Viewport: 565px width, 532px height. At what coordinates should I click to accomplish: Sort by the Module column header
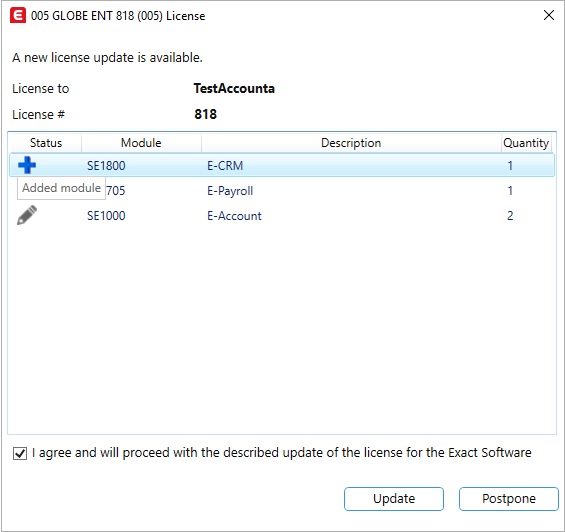coord(141,143)
